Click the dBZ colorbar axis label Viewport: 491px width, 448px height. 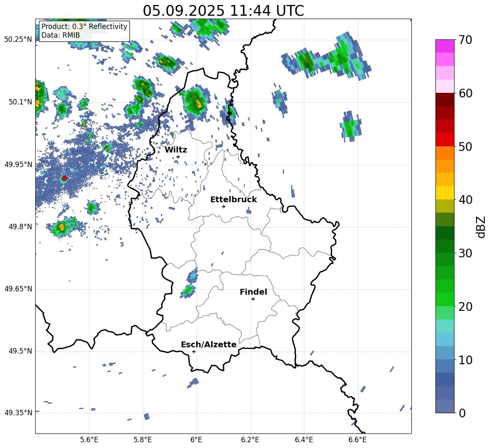pyautogui.click(x=481, y=227)
